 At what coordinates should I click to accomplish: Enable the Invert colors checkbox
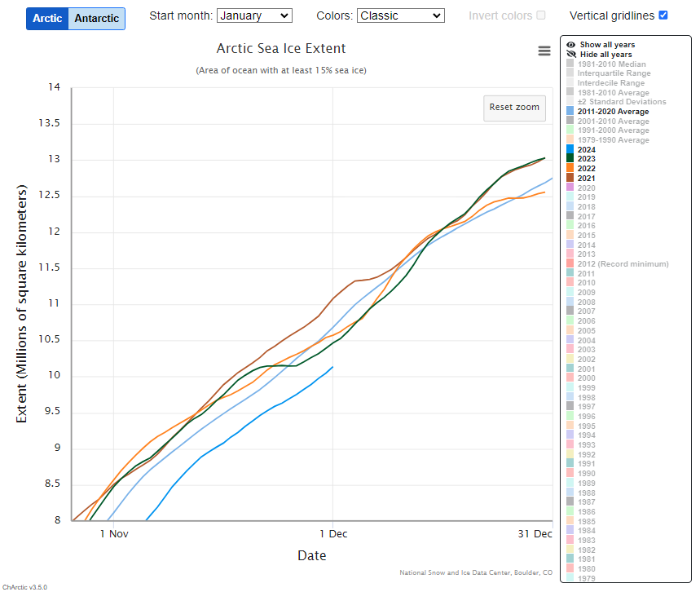(x=541, y=15)
